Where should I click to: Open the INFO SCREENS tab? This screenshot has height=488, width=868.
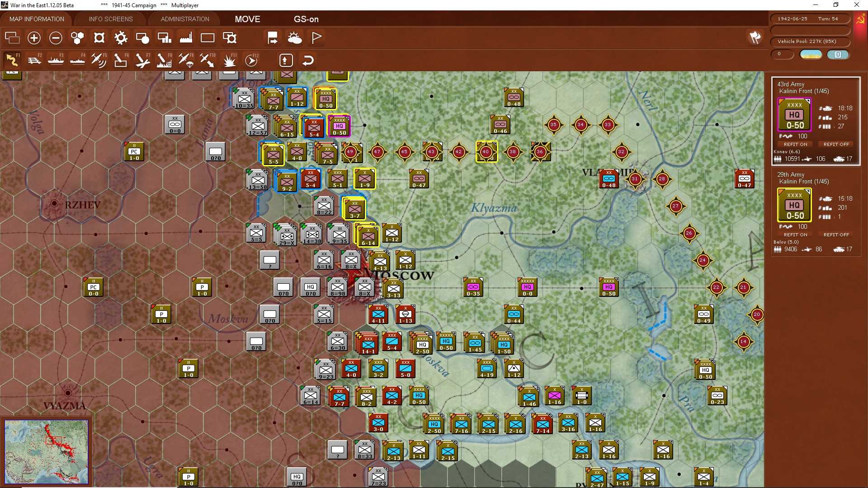point(111,19)
